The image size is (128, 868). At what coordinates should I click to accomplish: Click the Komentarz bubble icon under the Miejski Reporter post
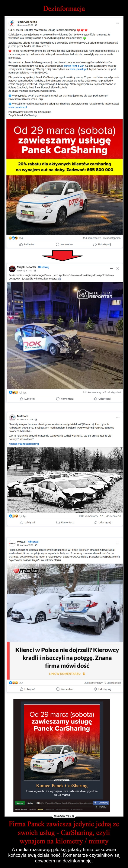coord(58,399)
